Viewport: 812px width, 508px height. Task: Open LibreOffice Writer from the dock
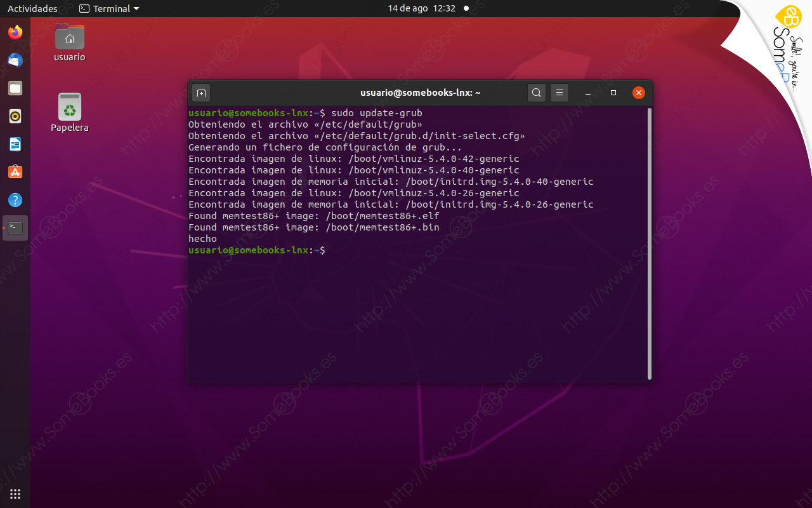tap(15, 144)
